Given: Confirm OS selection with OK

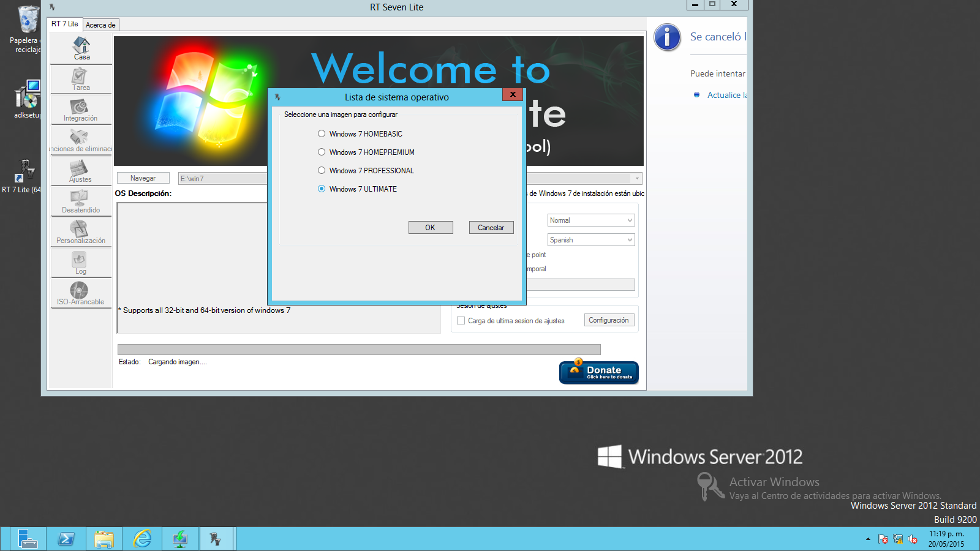Looking at the screenshot, I should coord(431,228).
